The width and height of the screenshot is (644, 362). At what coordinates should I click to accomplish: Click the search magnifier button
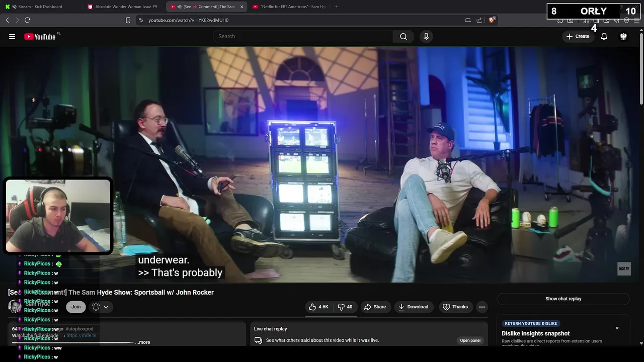404,36
